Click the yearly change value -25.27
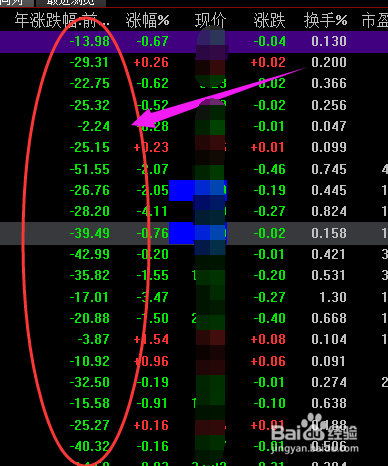The height and width of the screenshot is (466, 388). pyautogui.click(x=90, y=425)
